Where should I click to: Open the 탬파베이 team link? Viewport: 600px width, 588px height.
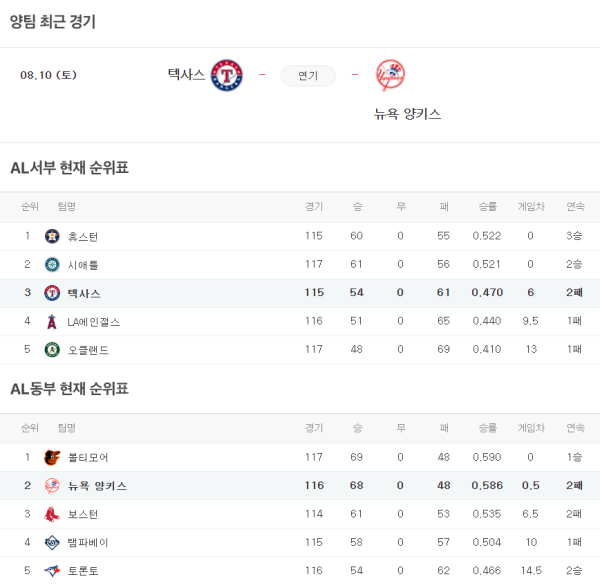pos(87,542)
